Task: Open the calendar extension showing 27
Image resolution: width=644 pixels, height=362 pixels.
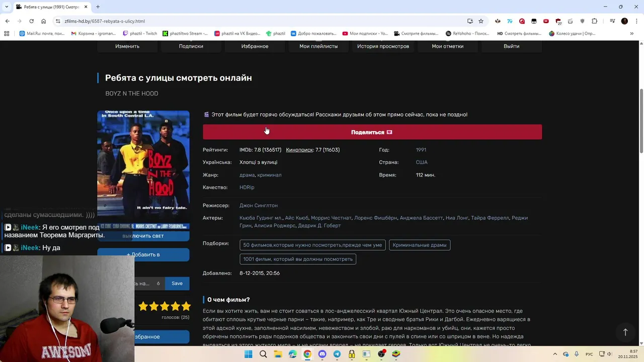Action: 558,22
